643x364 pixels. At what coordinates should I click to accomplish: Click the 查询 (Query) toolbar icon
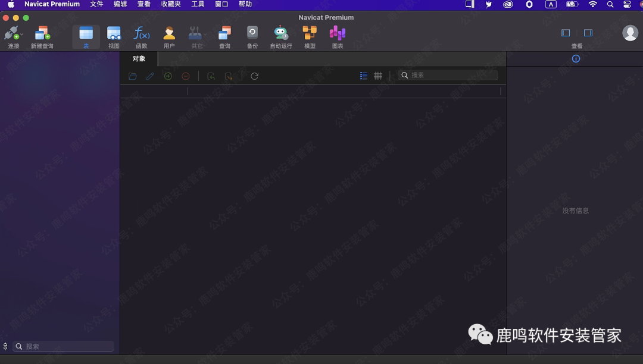(x=224, y=33)
